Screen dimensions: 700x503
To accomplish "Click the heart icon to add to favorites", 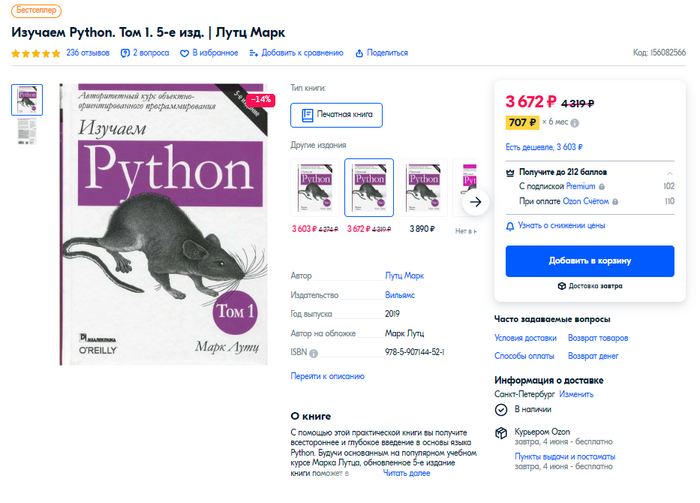I will [184, 53].
